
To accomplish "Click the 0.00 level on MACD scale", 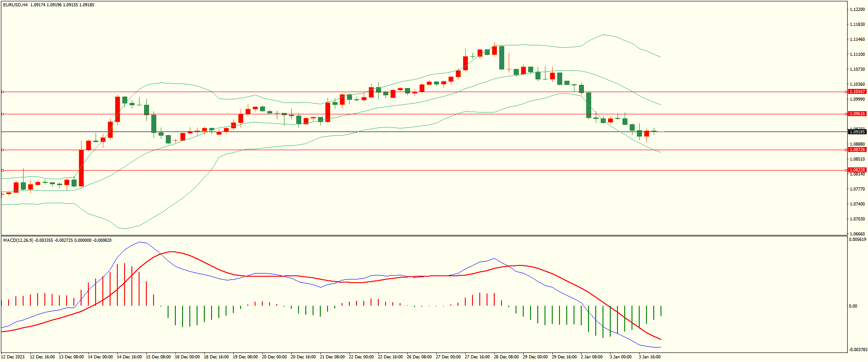I will [853, 306].
